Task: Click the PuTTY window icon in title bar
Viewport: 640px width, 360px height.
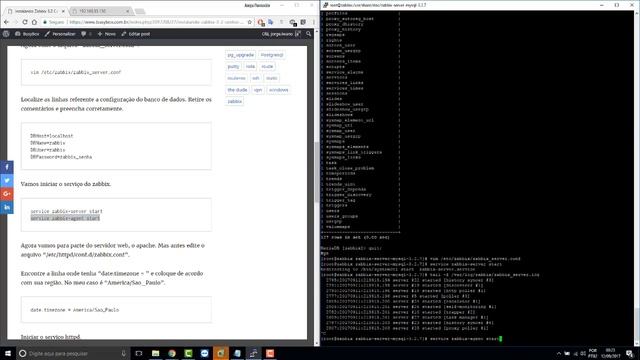Action: (x=325, y=5)
